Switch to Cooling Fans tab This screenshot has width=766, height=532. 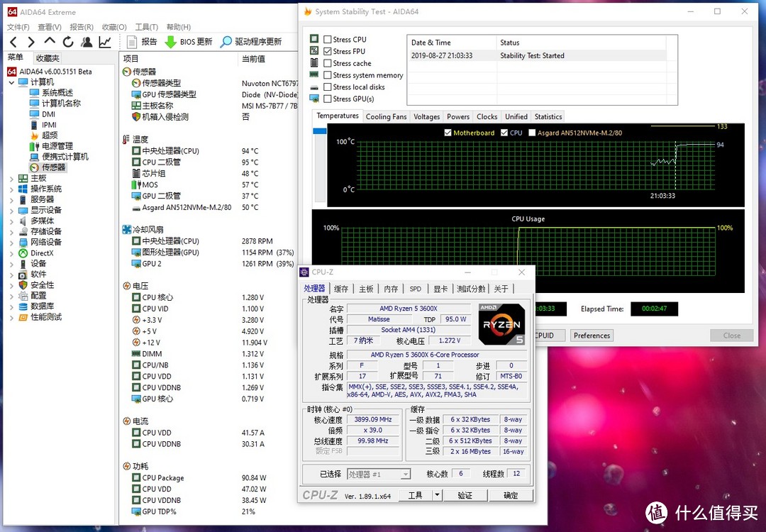[386, 117]
